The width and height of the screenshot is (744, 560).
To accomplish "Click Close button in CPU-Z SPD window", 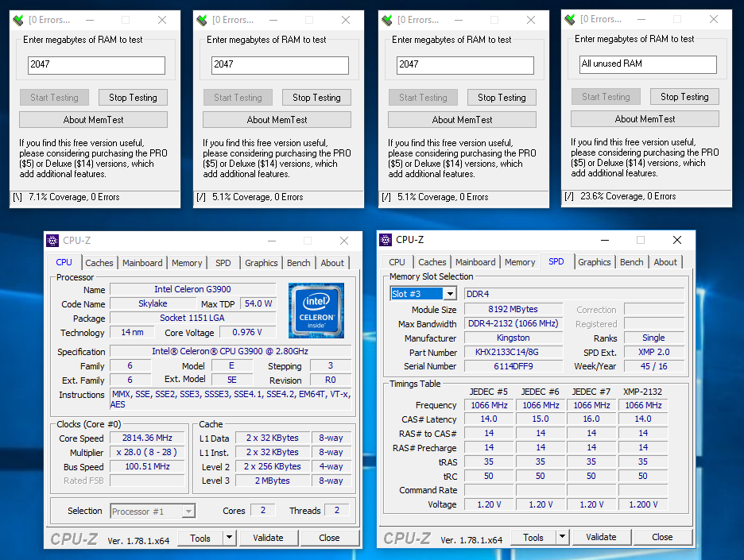I will (662, 537).
